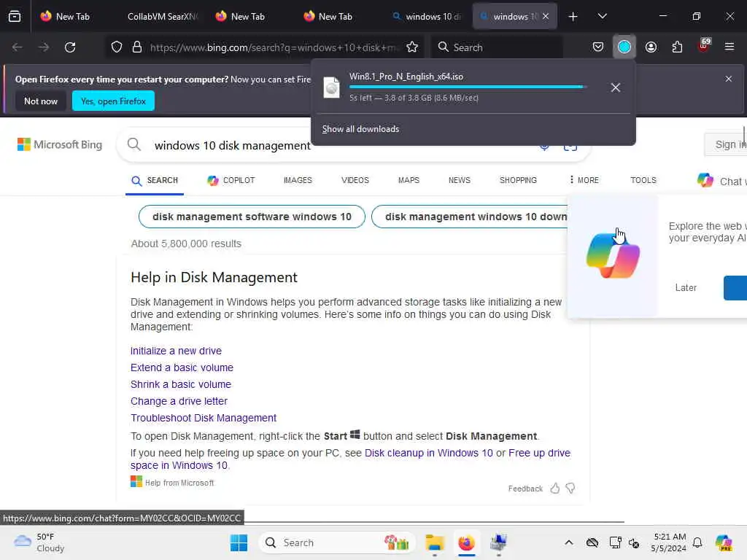Open Windows Start menu

[x=239, y=542]
